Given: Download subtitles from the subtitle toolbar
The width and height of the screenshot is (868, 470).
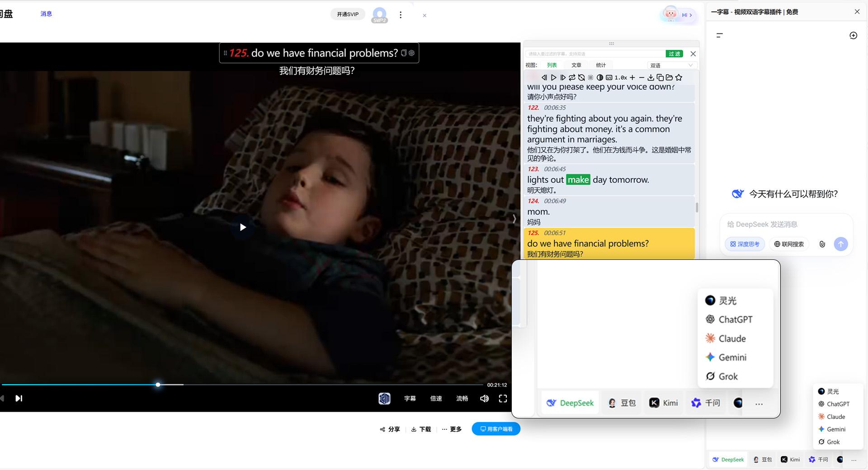Looking at the screenshot, I should click(x=651, y=78).
